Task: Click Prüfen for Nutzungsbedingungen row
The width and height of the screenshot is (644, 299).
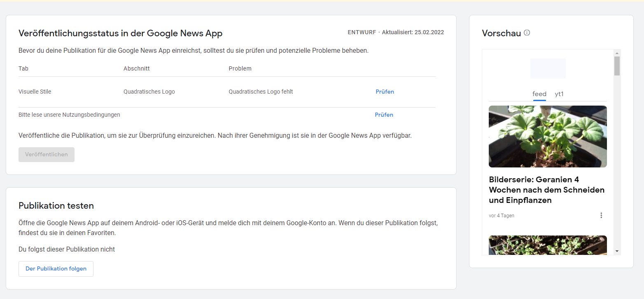Action: click(384, 115)
